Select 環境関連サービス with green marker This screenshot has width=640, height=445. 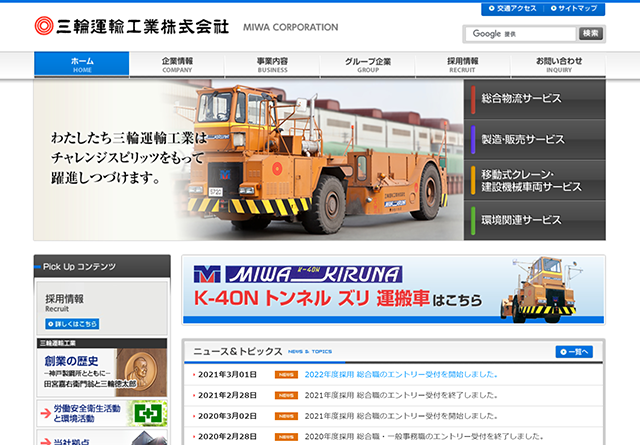point(535,220)
